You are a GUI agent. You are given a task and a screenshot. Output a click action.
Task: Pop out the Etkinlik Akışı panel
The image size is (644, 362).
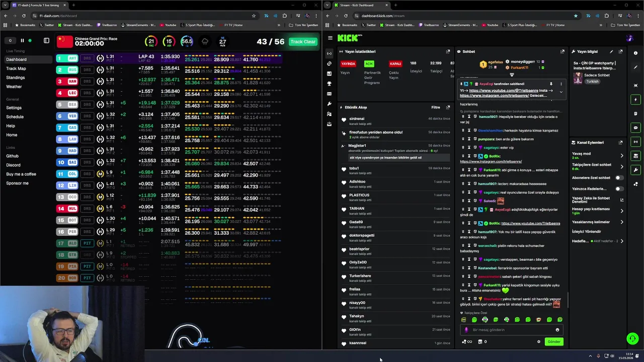pos(448,107)
